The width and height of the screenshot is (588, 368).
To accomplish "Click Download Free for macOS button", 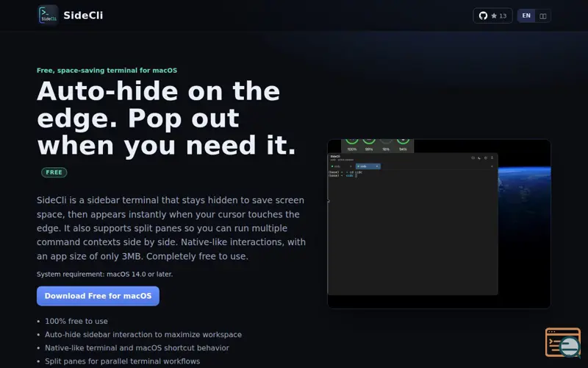I will pos(98,296).
